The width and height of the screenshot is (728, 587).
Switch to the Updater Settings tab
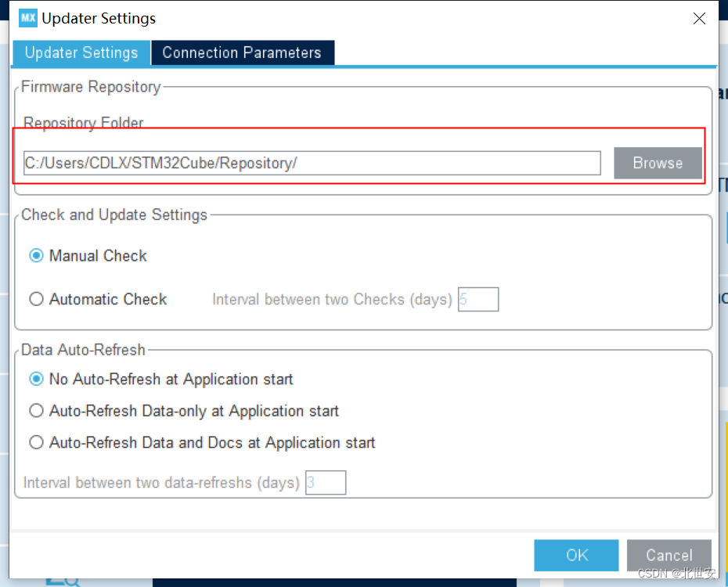pos(81,52)
